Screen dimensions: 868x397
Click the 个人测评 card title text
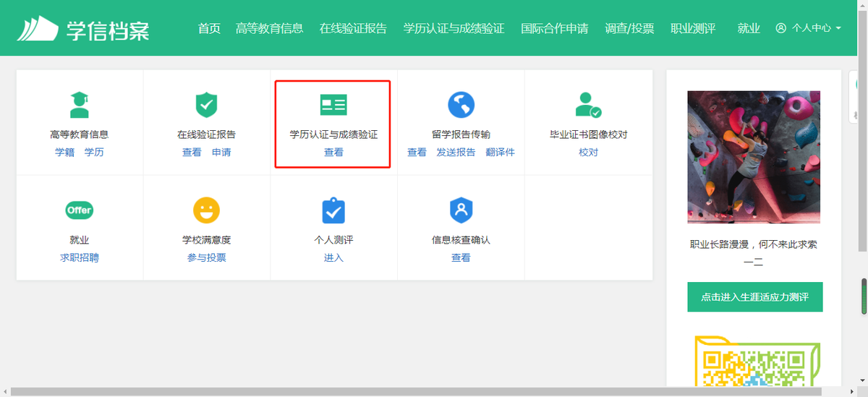pos(333,239)
